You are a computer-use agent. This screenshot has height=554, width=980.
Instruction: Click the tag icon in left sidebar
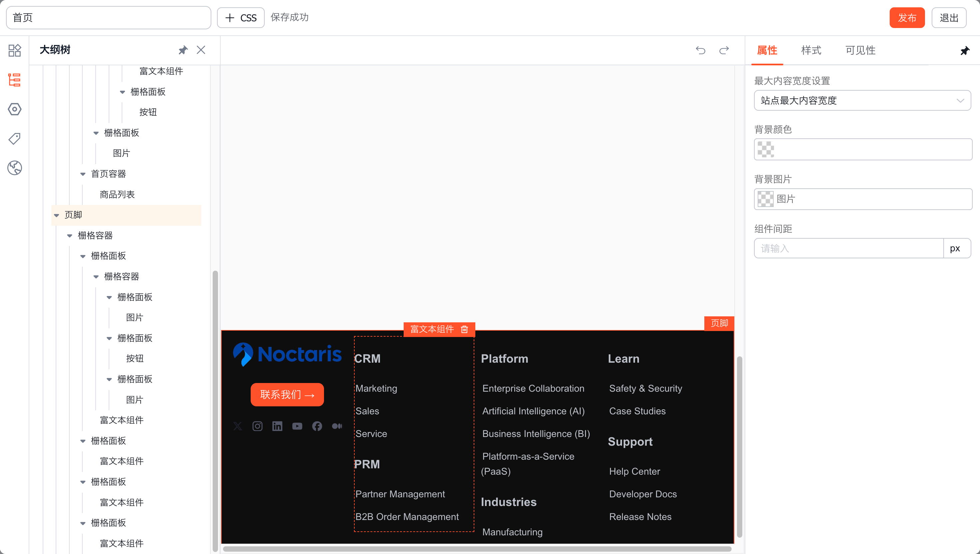[x=14, y=139]
